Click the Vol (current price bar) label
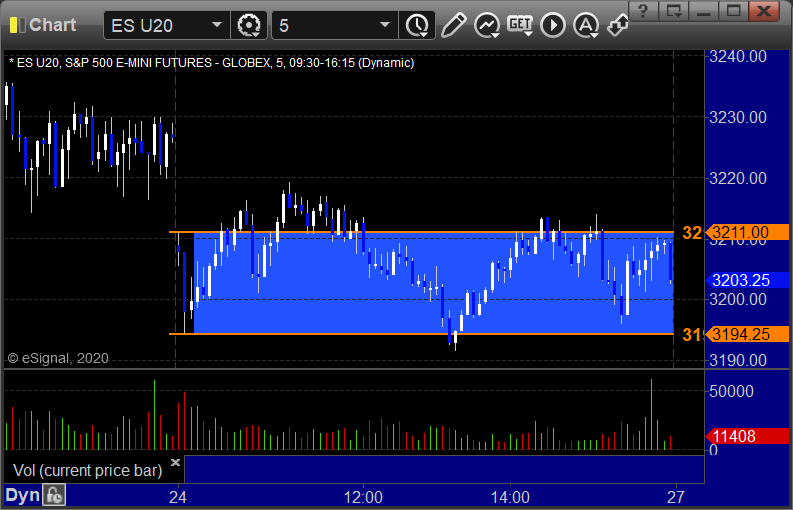The image size is (793, 510). [87, 471]
